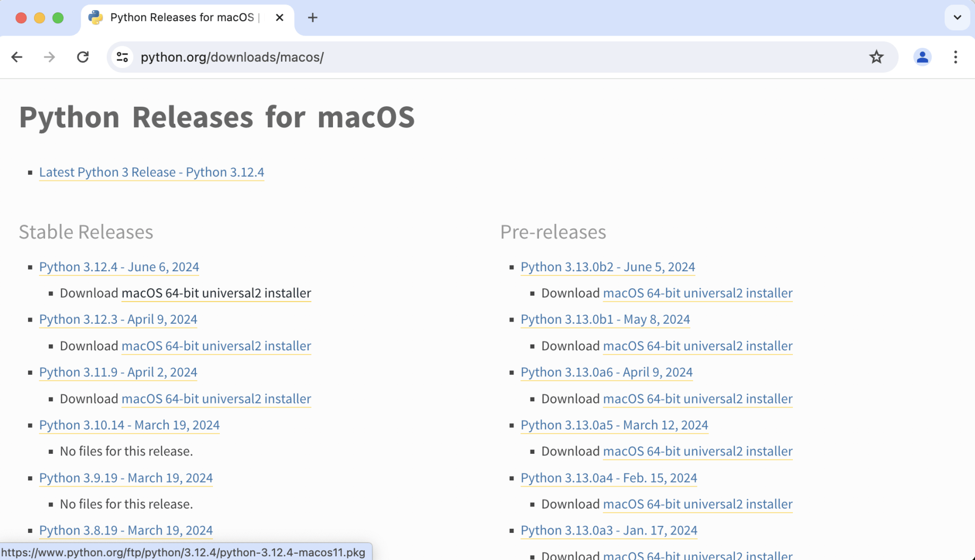Expand the tab search dropdown arrow

click(x=957, y=18)
